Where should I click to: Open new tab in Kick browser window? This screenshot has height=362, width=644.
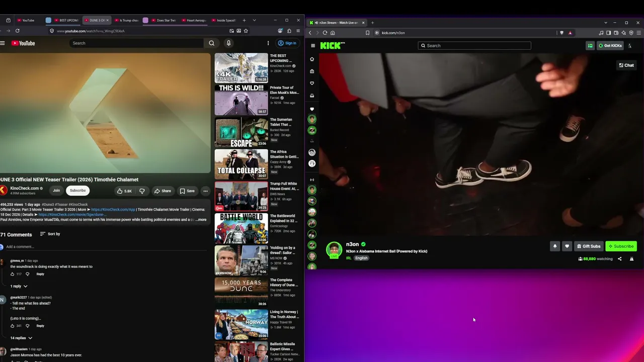(x=372, y=23)
